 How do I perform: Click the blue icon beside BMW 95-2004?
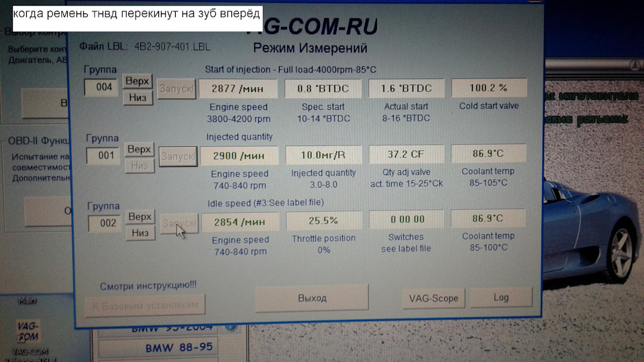click(231, 328)
